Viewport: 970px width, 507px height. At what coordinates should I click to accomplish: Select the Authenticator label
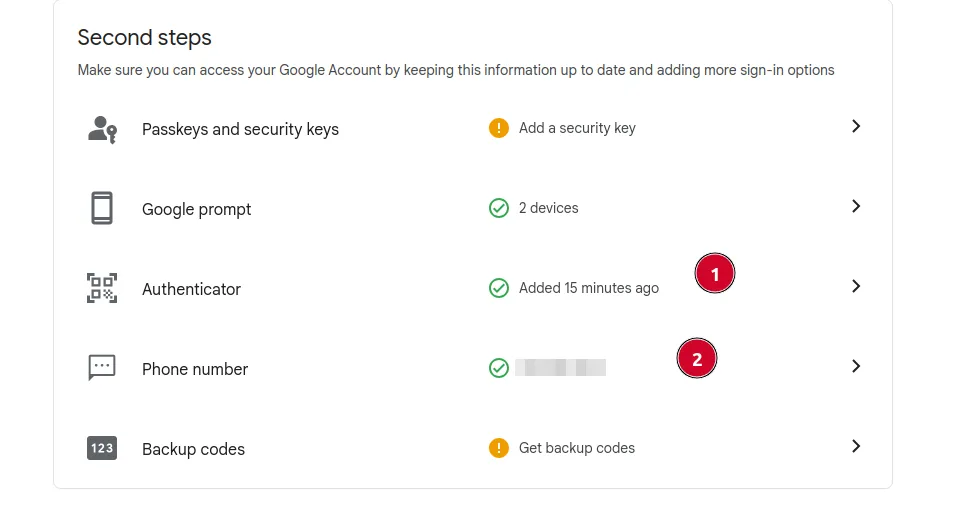point(191,289)
